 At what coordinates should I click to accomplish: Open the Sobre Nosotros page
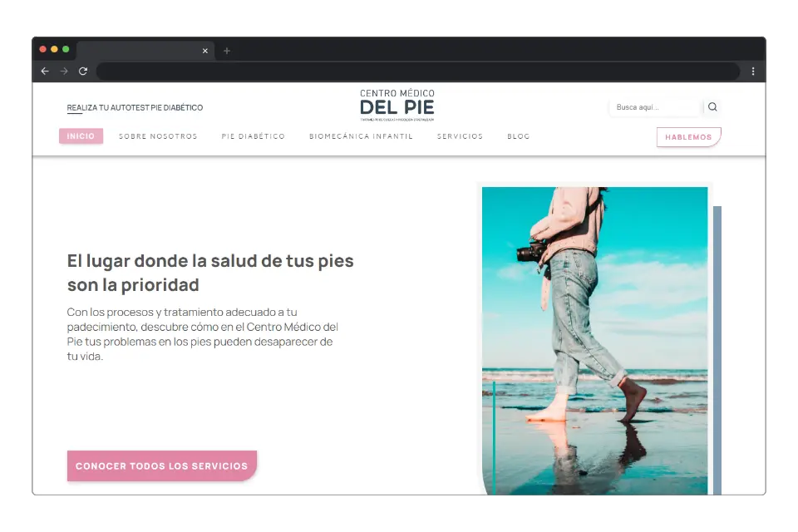point(158,136)
